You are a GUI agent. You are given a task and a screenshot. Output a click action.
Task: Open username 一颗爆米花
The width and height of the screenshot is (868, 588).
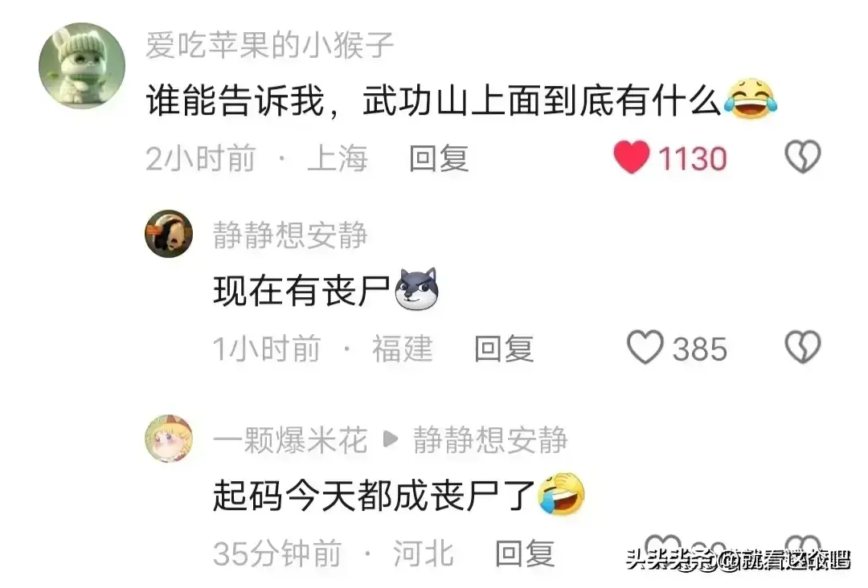pos(290,440)
